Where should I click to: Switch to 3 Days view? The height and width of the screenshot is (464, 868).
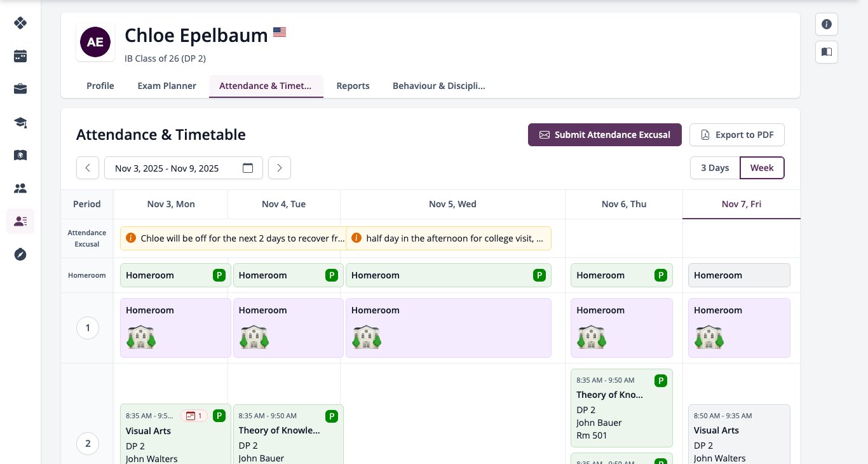715,168
